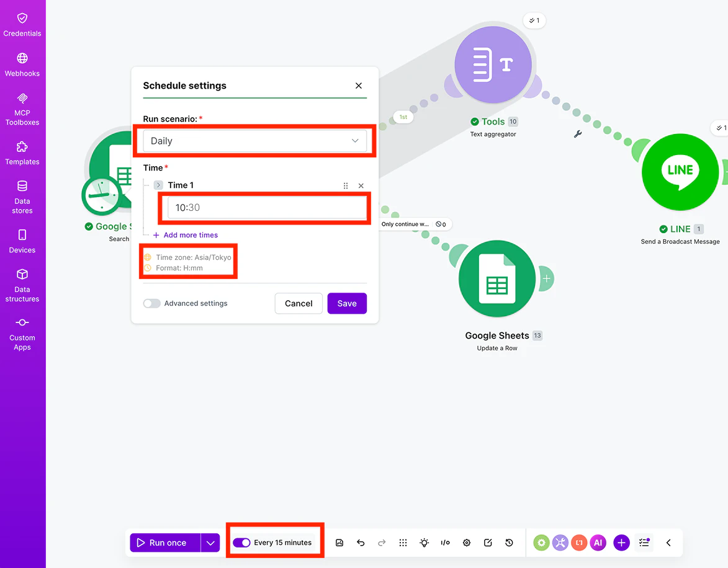Click the checklist icon in toolbar
This screenshot has width=728, height=568.
[644, 543]
